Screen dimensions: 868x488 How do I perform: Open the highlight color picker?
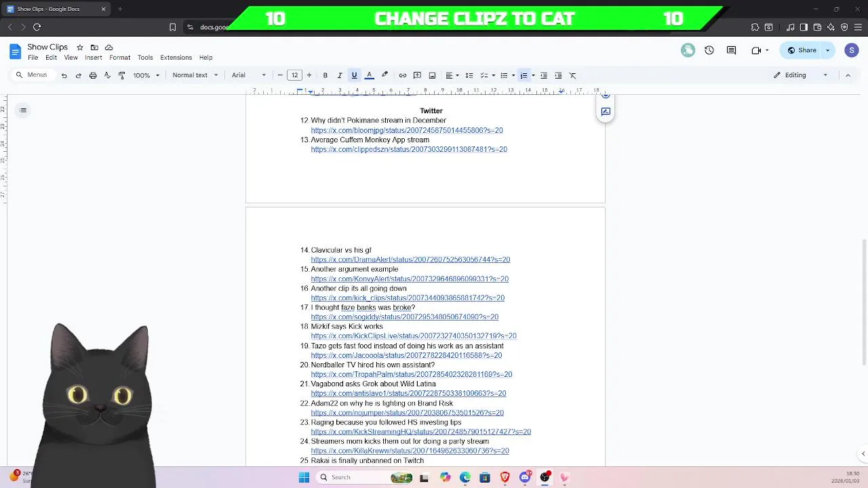click(x=384, y=75)
